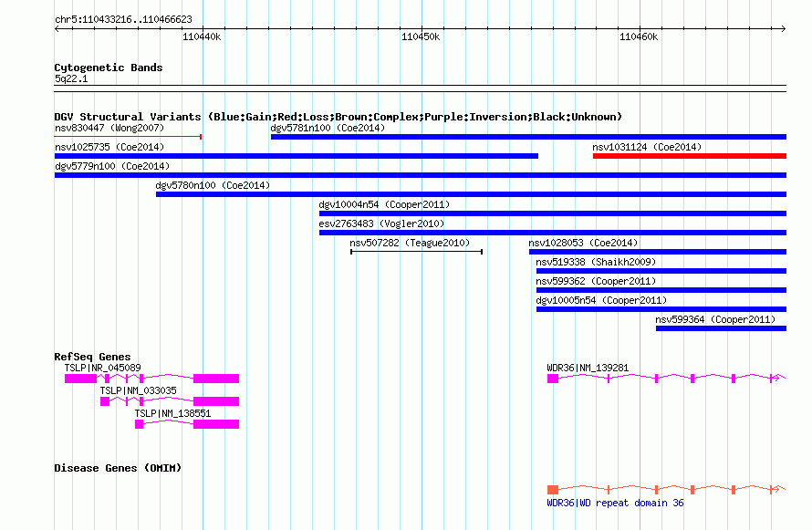Open the TSLP|NM_138551 transcript label
812x530 pixels.
click(x=173, y=413)
